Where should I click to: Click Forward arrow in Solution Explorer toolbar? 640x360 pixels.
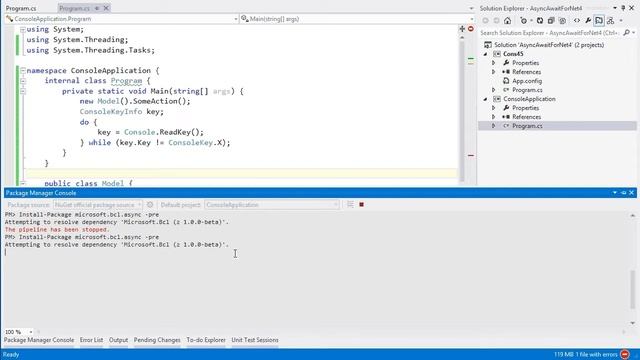click(496, 21)
